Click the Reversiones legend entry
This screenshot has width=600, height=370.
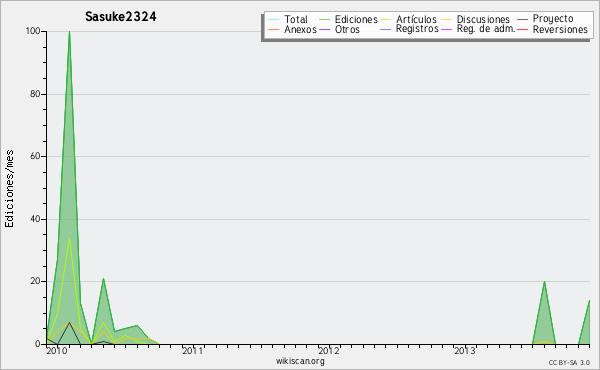coord(552,29)
